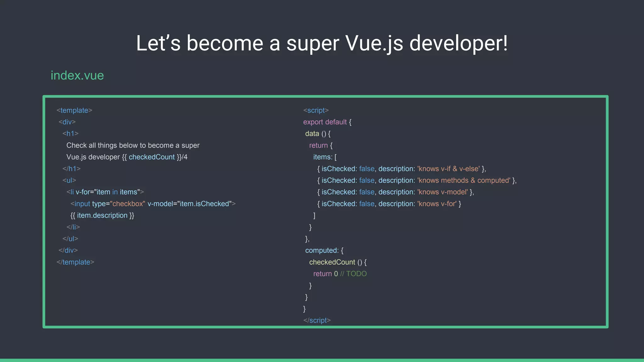This screenshot has width=644, height=362.
Task: Click the 'checkedCount () {' function line
Action: pos(338,262)
